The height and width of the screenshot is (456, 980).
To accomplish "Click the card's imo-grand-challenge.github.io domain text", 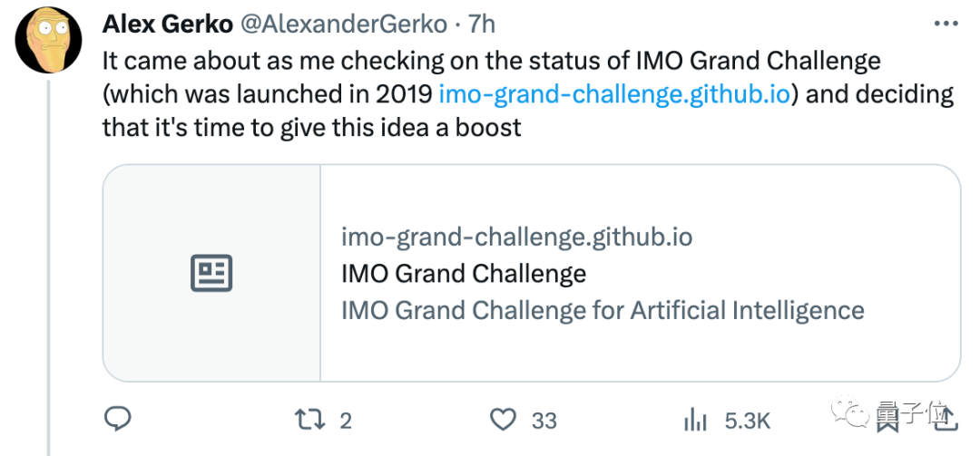I will point(517,238).
